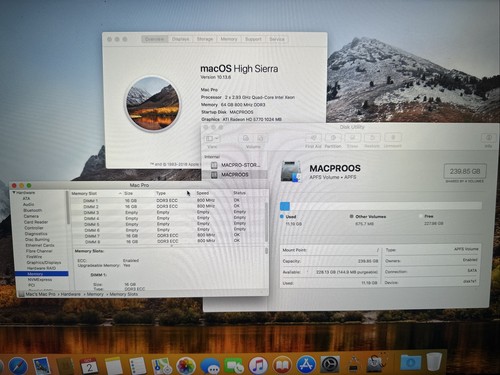The image size is (500, 375).
Task: Collapse the Hardware tree in System Information
Action: [14, 193]
